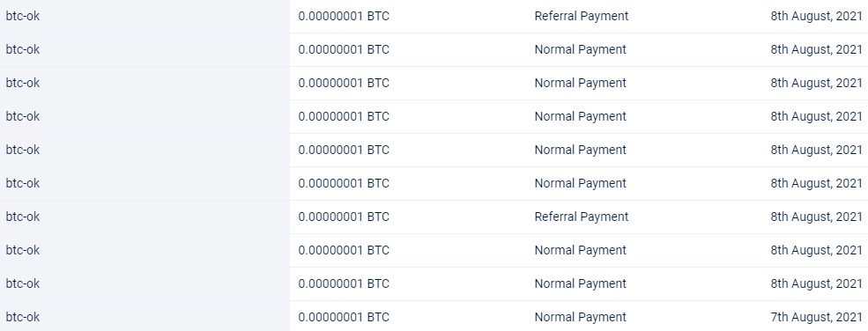Select the 7th August, 2021 date cell
The image size is (868, 331).
click(x=817, y=317)
